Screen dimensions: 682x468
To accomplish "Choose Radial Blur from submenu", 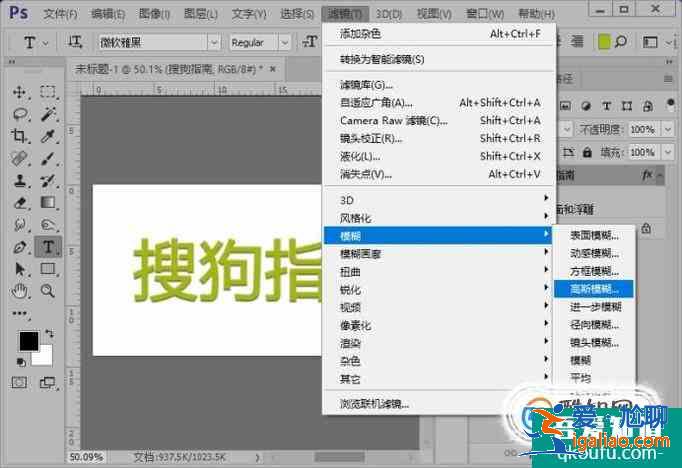I will pos(594,324).
